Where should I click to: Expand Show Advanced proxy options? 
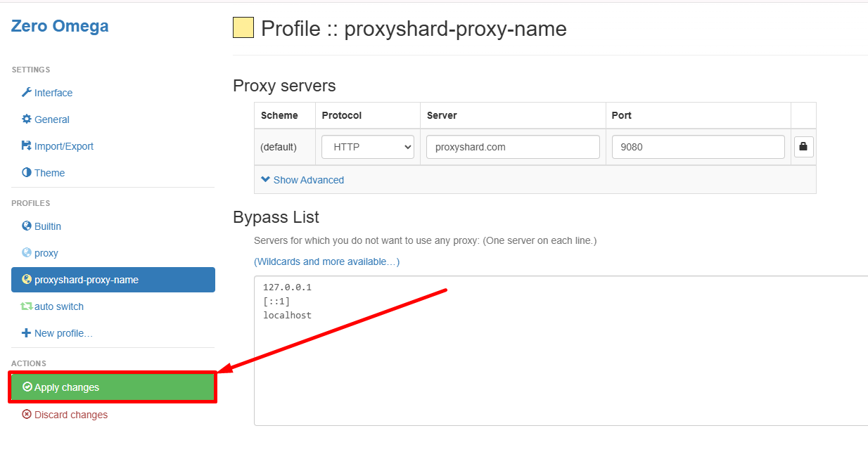[x=302, y=180]
